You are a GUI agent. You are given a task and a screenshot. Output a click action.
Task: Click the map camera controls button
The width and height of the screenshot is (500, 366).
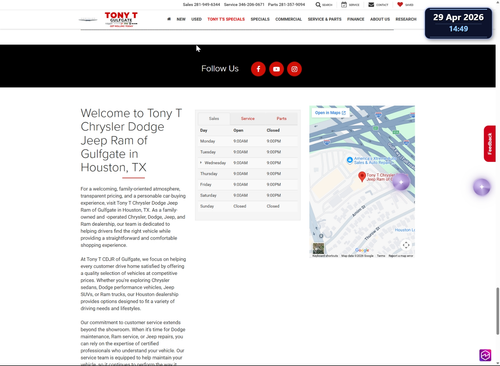click(x=406, y=245)
